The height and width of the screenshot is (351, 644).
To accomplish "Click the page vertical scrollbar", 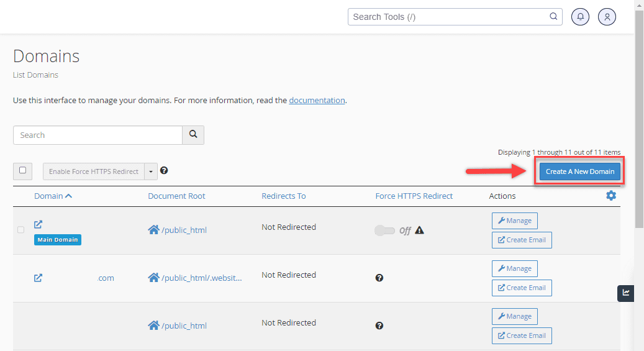I will coord(639,119).
